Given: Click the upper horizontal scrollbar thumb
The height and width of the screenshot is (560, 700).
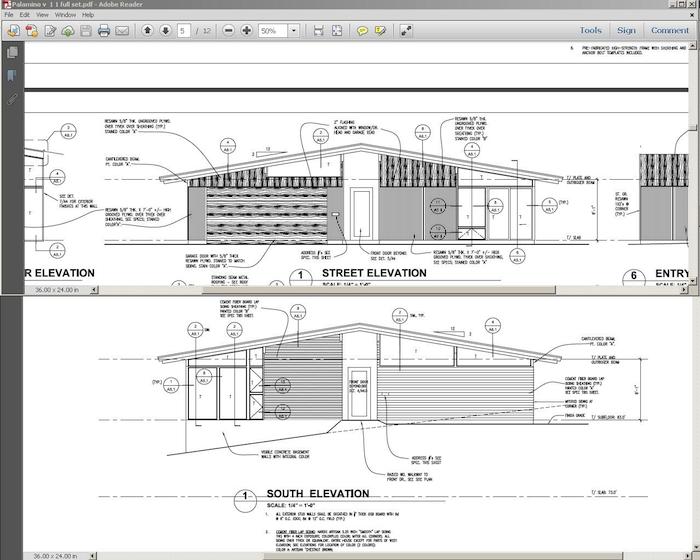Looking at the screenshot, I should click(379, 290).
